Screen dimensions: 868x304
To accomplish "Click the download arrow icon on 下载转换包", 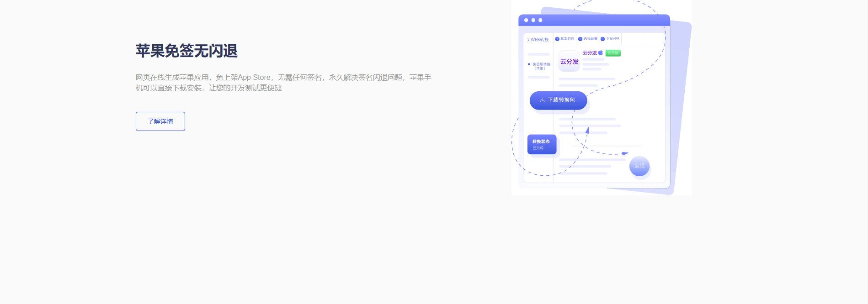I will pos(543,100).
